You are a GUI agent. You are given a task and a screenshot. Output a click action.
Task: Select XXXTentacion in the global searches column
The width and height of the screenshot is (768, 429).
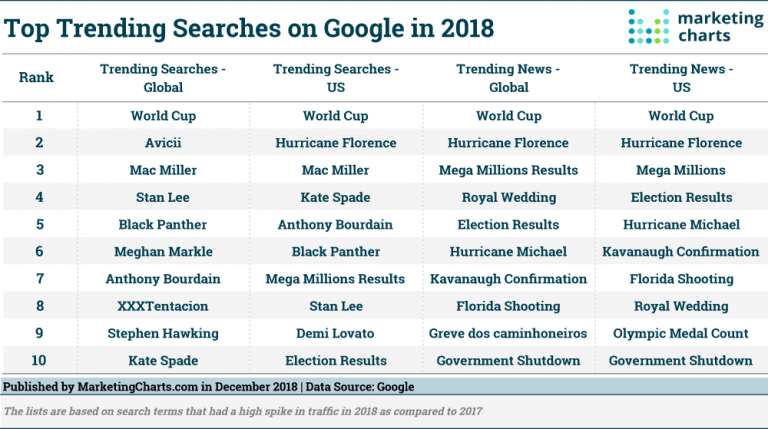pos(163,307)
